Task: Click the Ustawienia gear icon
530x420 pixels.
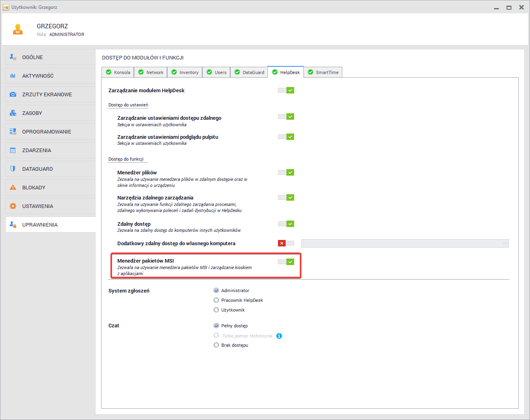Action: [x=13, y=206]
